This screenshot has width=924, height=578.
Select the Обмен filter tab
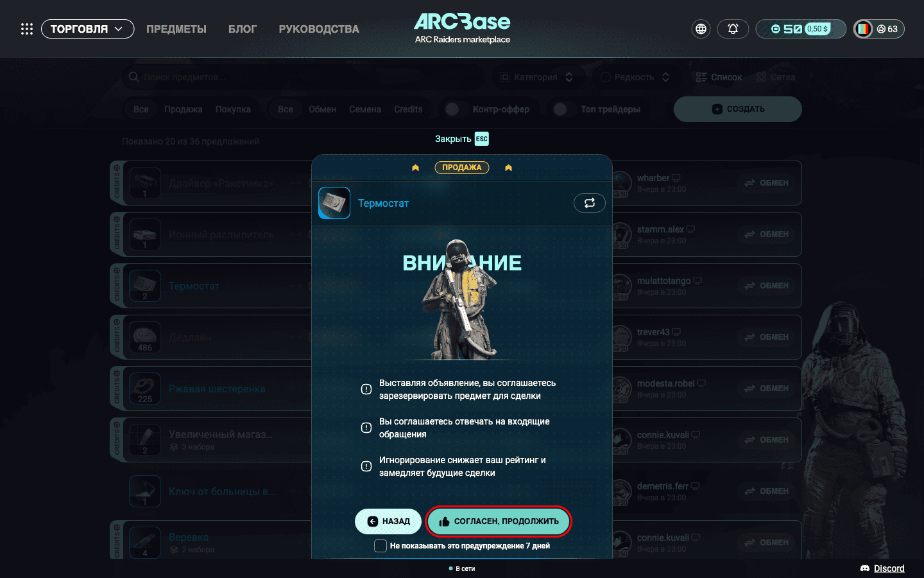click(x=322, y=109)
